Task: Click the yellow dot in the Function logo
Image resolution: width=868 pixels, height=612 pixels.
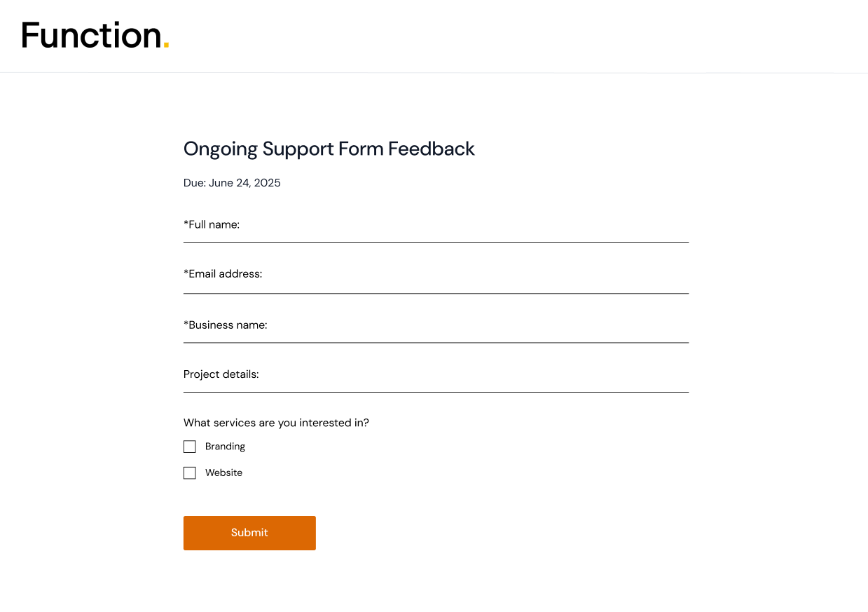Action: 166,46
